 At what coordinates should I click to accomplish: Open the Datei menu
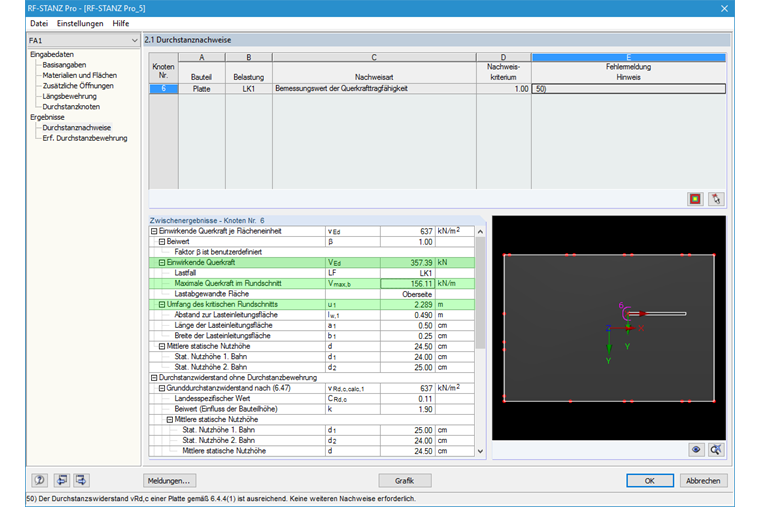(39, 23)
